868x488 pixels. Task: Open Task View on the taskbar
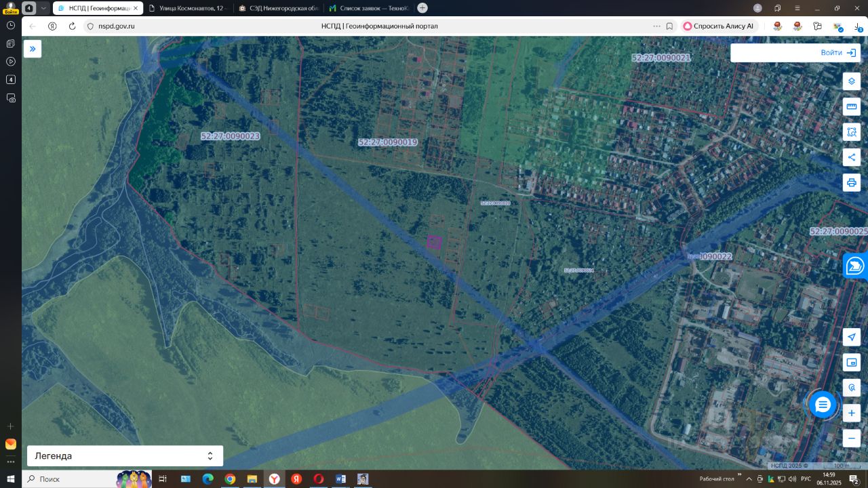(163, 479)
